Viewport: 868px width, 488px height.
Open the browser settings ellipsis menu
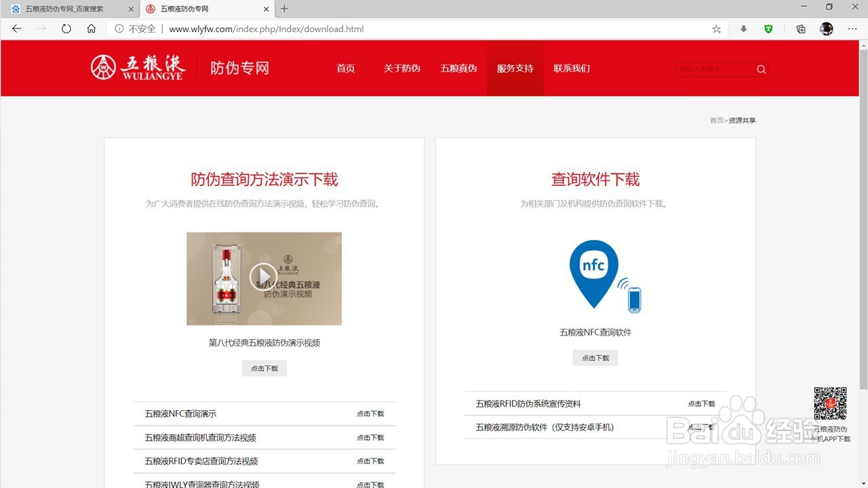(852, 29)
